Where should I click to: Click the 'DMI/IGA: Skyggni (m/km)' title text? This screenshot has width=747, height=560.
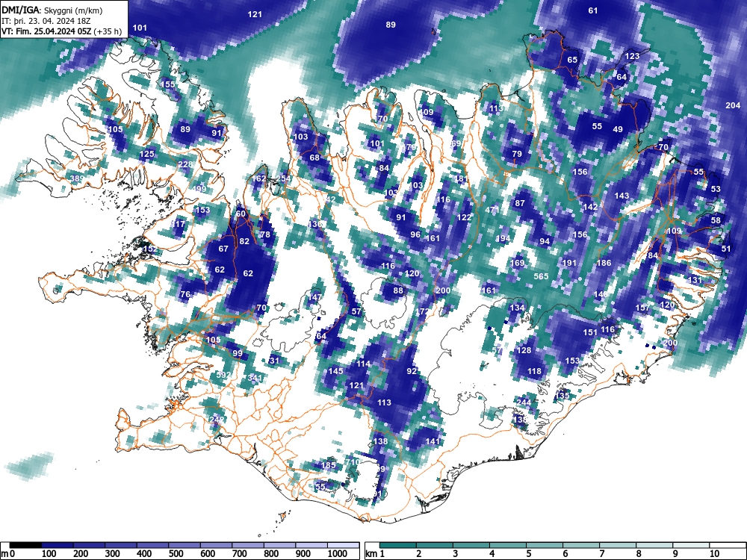(x=52, y=10)
